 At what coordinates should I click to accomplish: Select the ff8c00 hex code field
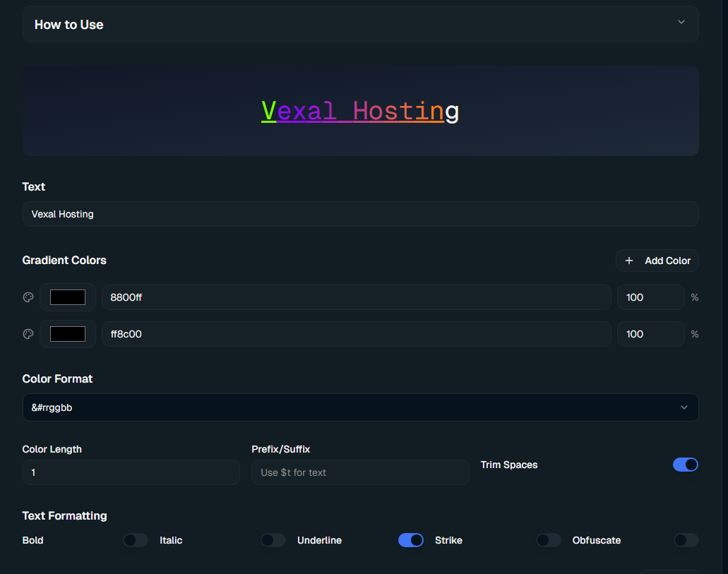tap(356, 334)
